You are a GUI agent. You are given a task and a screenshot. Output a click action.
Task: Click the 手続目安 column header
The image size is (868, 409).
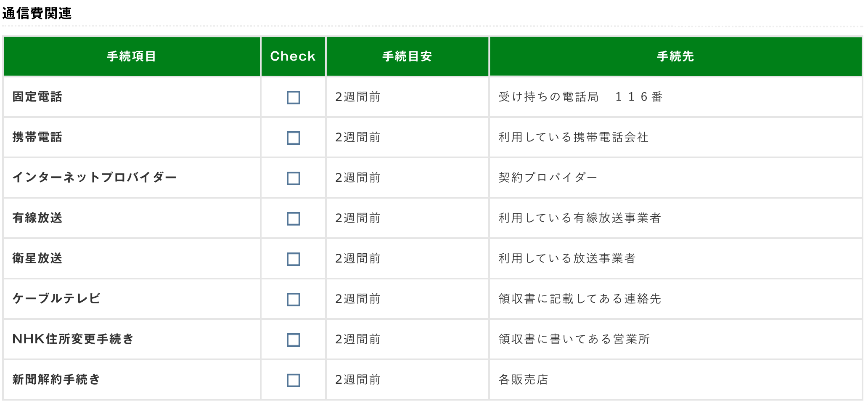click(407, 56)
